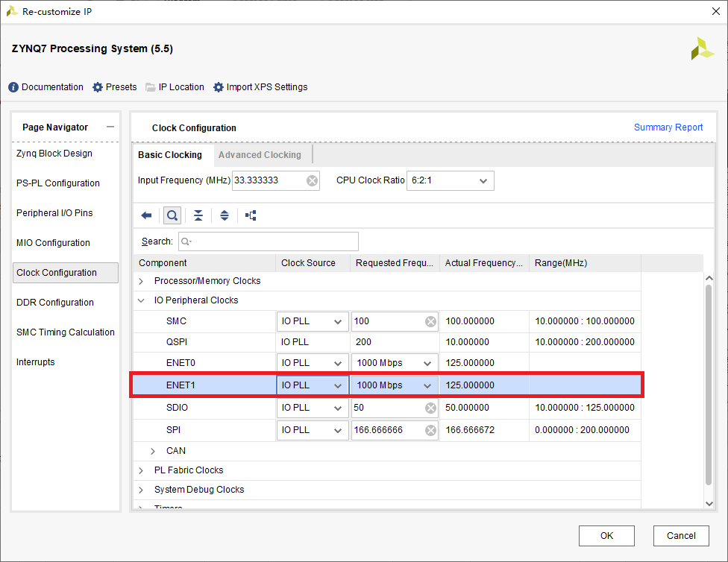Viewport: 728px width, 562px height.
Task: Clear the SMC requested frequency value
Action: click(430, 321)
